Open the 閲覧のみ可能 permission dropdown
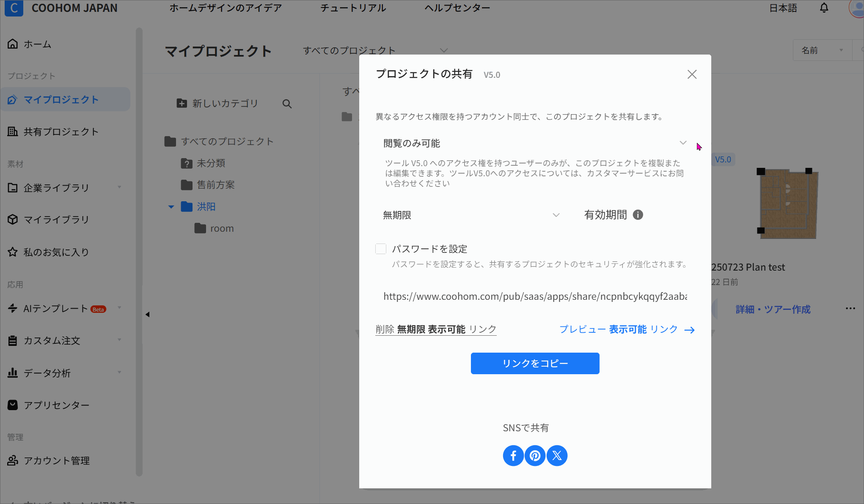Screen dimensions: 864x504 tap(535, 143)
